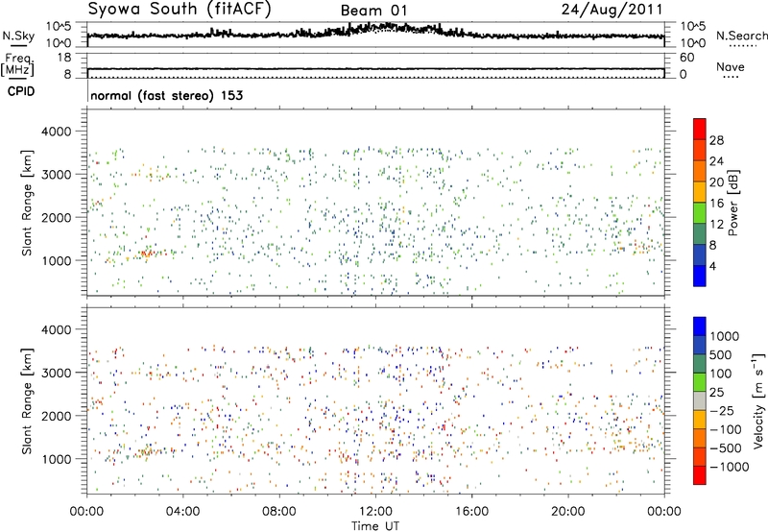Click the '16:00' time axis tick label
768x532 pixels.
pos(471,512)
